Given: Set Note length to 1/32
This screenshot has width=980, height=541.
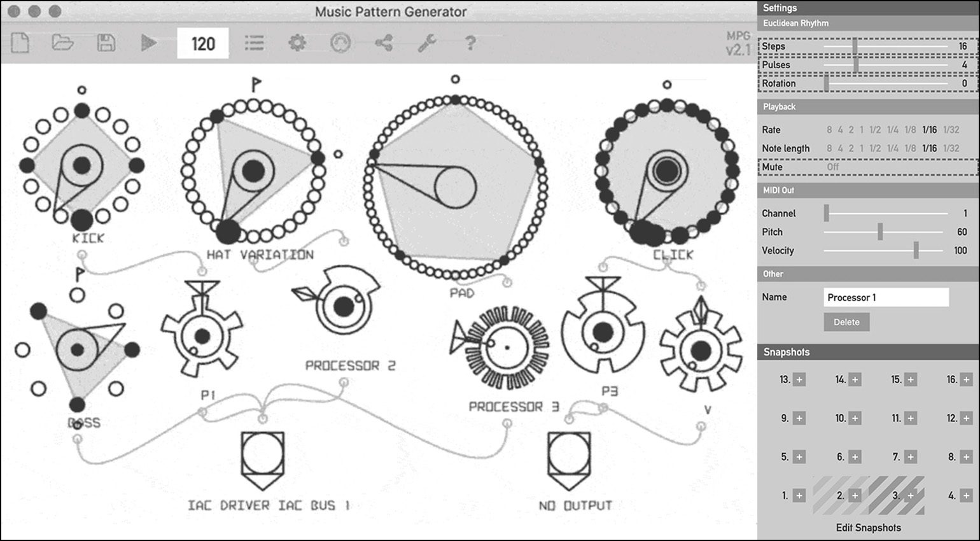Looking at the screenshot, I should coord(951,148).
